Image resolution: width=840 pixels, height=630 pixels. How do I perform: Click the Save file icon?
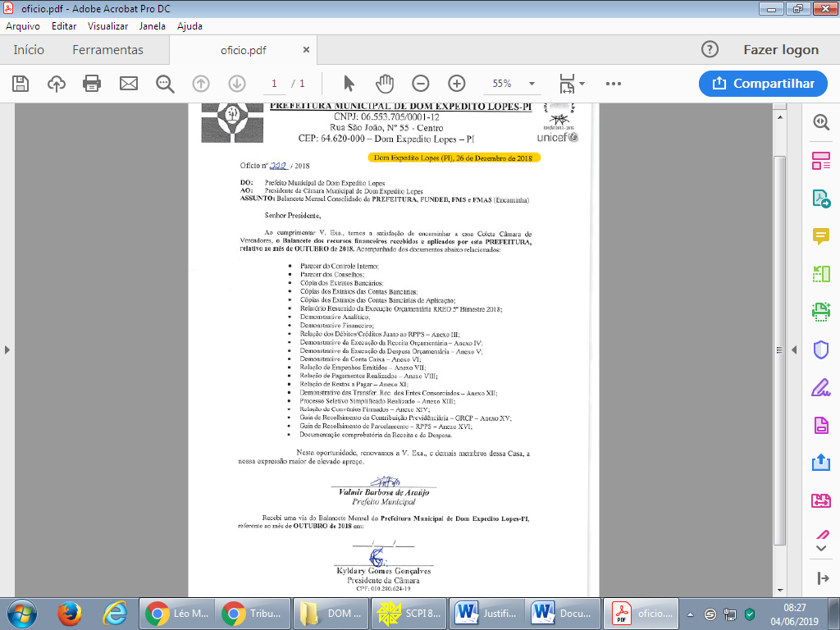click(x=21, y=83)
